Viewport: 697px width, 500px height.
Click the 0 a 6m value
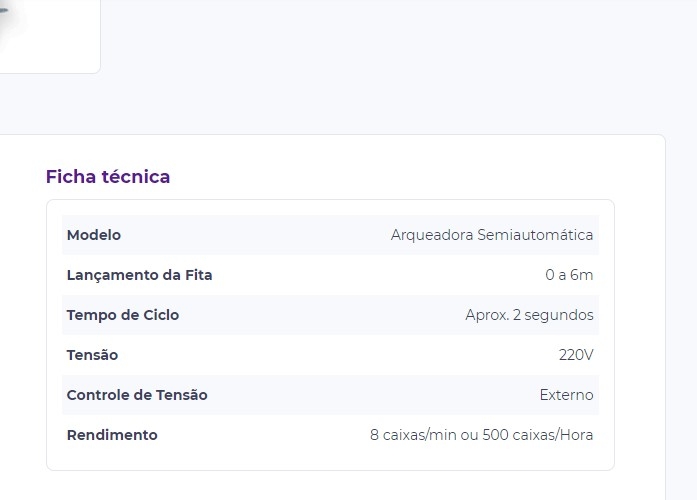(x=569, y=275)
